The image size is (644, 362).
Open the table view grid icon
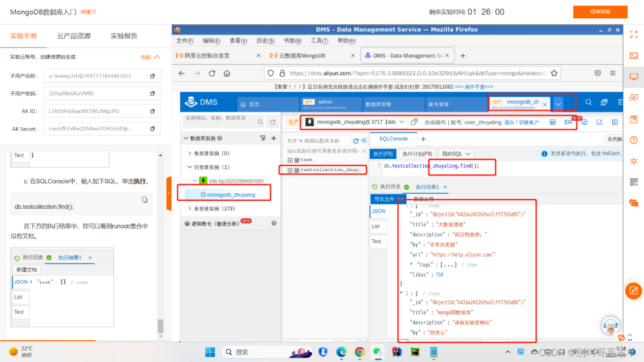tap(553, 122)
